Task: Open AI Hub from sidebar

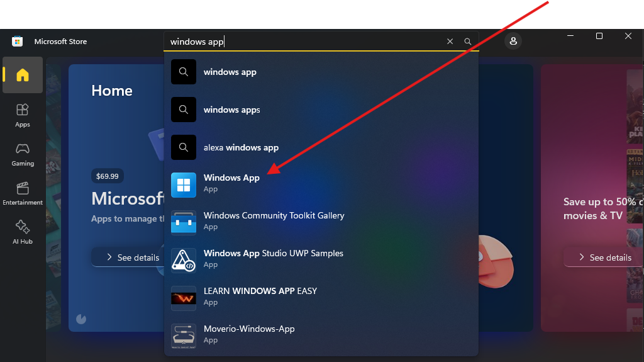Action: pos(23,232)
